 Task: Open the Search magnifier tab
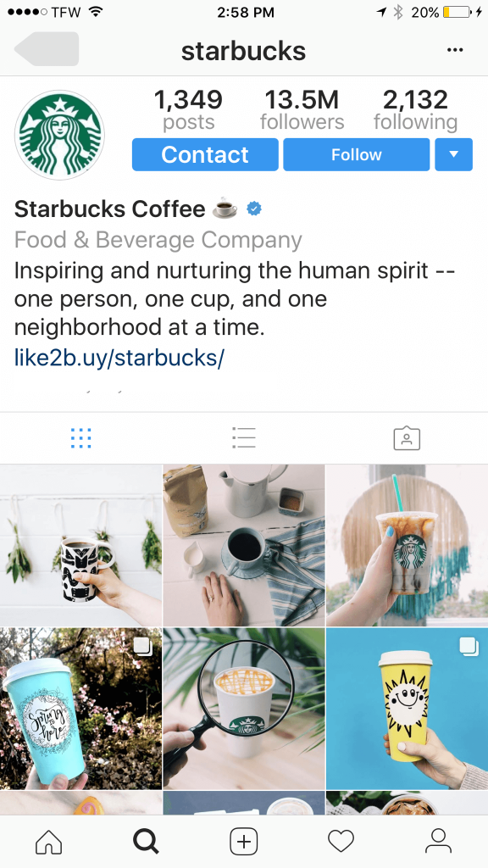tap(146, 842)
